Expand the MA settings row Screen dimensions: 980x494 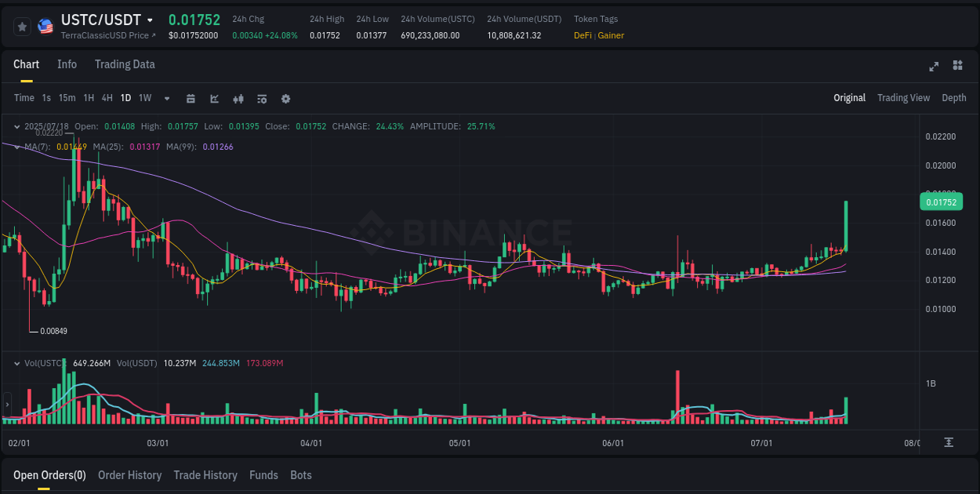[16, 147]
